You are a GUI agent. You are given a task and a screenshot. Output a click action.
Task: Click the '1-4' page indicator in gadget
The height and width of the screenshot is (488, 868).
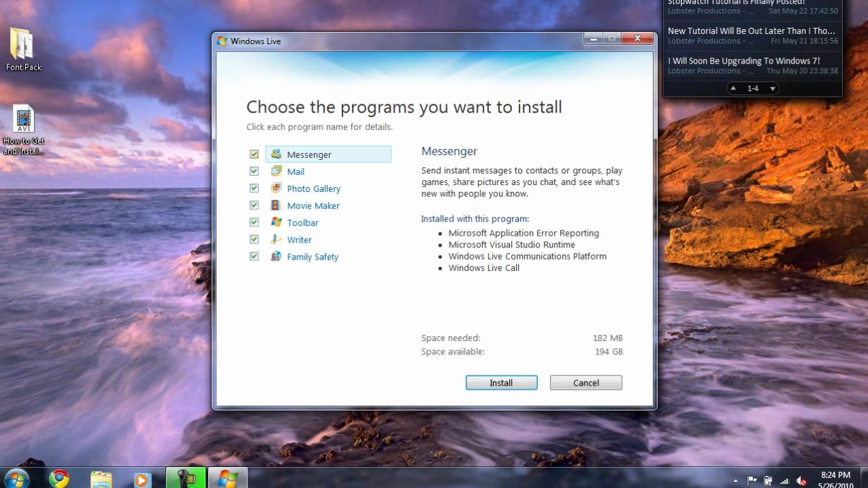coord(753,88)
